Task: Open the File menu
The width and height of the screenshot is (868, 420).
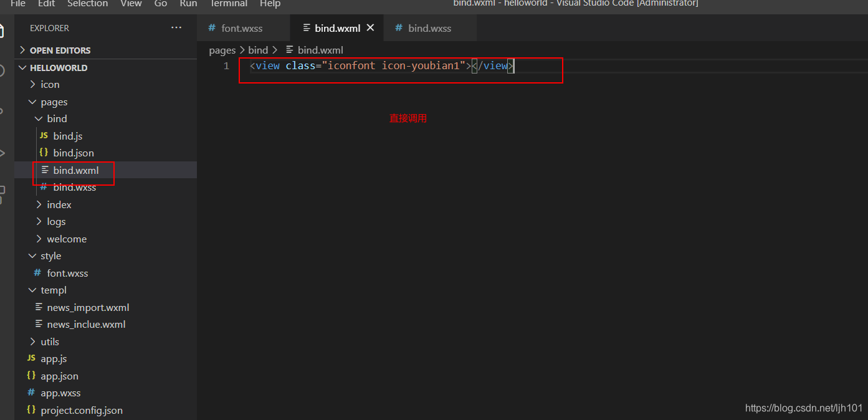Action: point(18,3)
